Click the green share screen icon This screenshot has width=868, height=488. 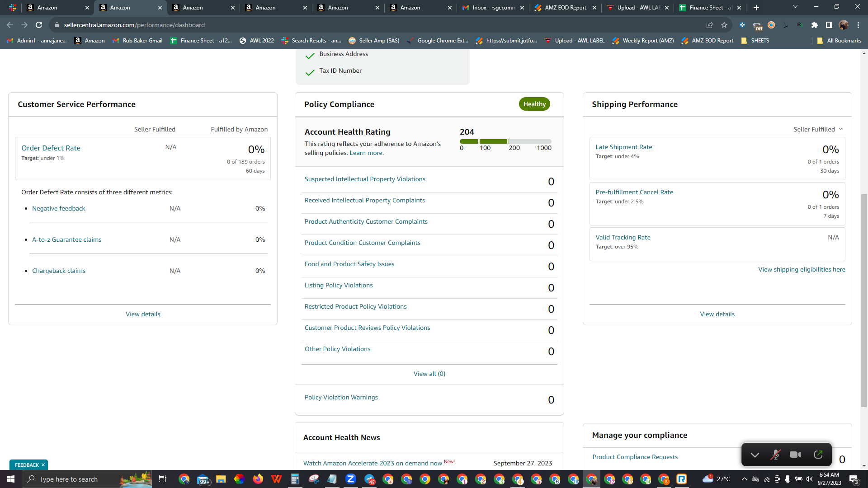tap(818, 455)
